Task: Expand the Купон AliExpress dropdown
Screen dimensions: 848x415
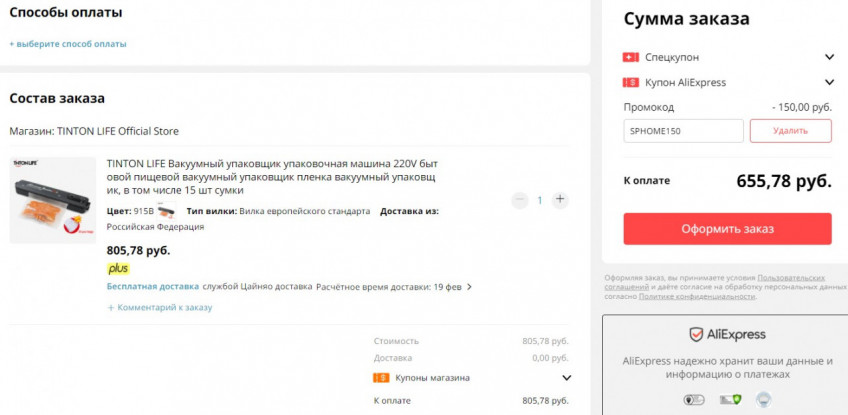Action: point(829,83)
